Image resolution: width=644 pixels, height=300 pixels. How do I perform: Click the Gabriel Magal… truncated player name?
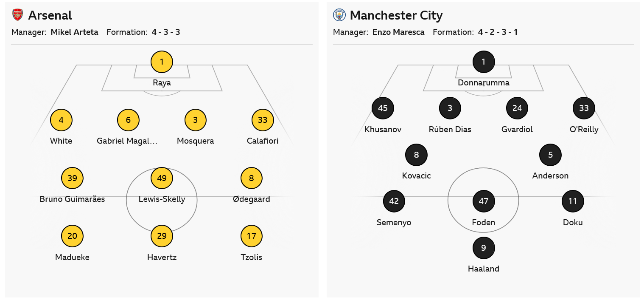(127, 141)
